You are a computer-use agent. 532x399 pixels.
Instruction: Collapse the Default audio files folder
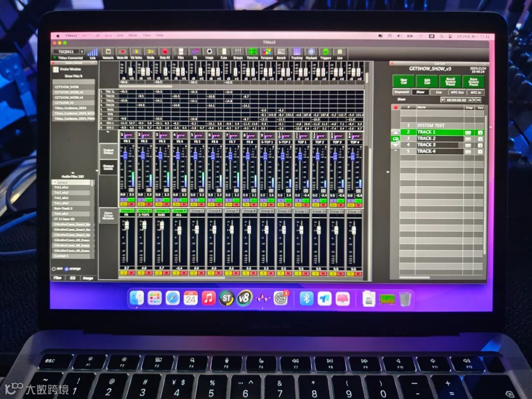55,182
